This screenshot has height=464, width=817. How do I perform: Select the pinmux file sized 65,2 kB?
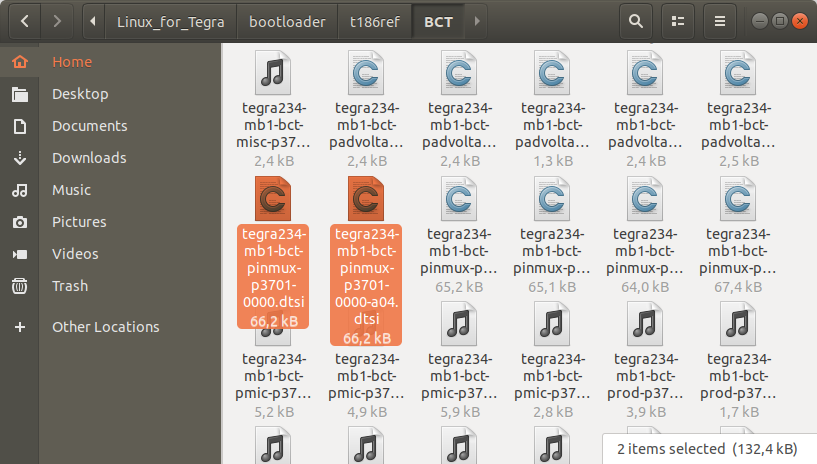click(x=459, y=198)
